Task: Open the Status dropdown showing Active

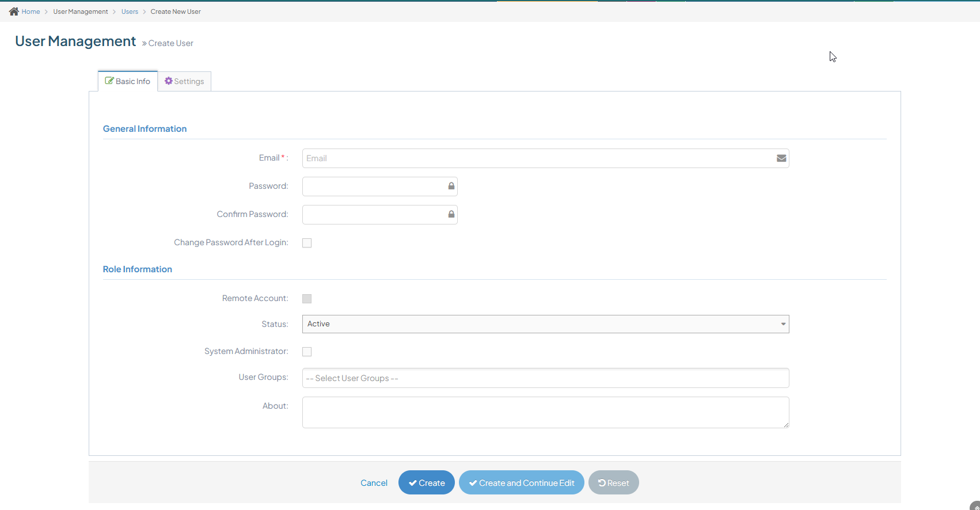Action: (545, 324)
